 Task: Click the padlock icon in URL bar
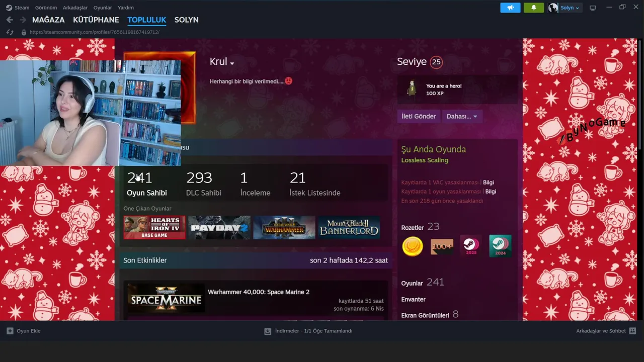click(x=24, y=32)
